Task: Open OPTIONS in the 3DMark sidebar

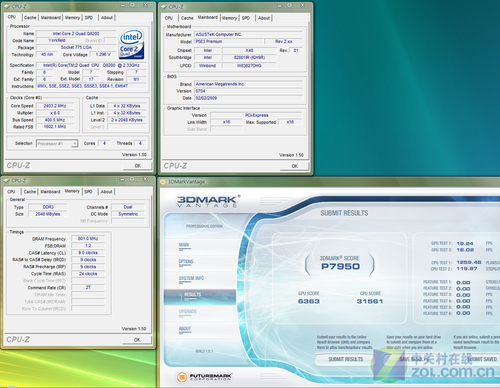Action: [186, 262]
